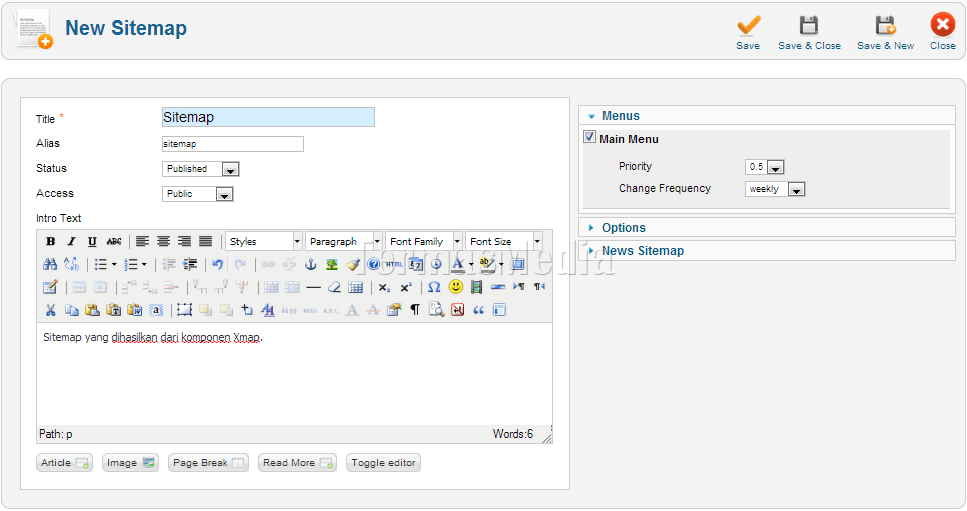
Task: Expand the News Sitemap panel
Action: coord(767,251)
